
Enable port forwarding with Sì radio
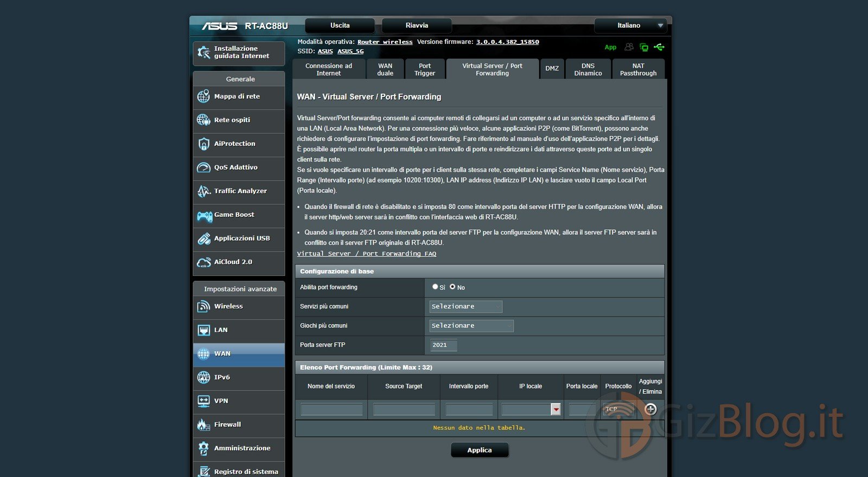[x=435, y=287]
